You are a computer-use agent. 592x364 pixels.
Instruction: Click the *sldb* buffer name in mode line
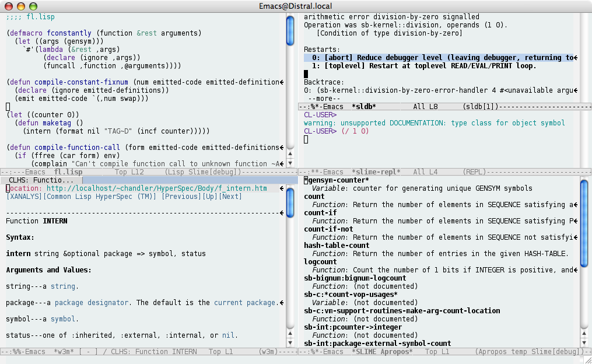363,107
